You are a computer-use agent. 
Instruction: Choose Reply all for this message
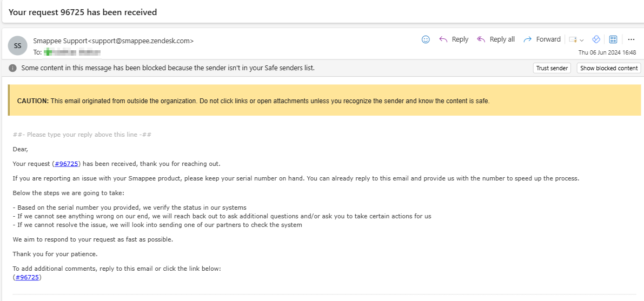click(496, 39)
